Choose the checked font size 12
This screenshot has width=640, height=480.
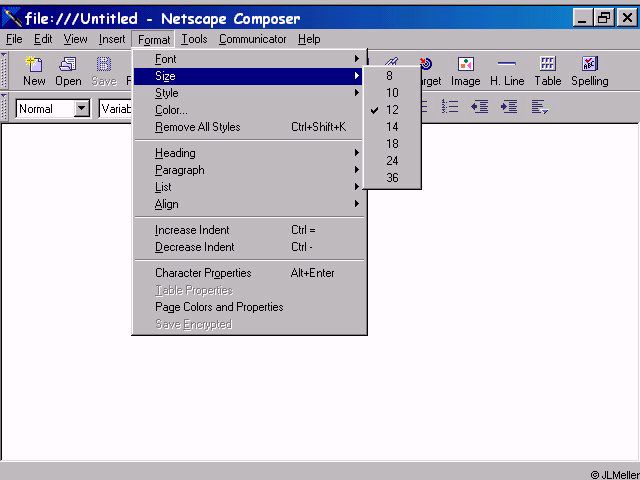point(392,110)
